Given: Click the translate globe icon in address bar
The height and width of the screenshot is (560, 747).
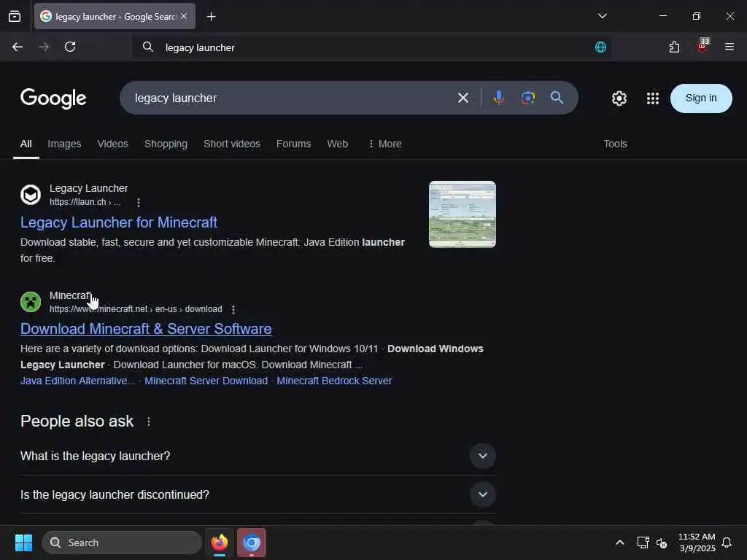Looking at the screenshot, I should pos(601,47).
